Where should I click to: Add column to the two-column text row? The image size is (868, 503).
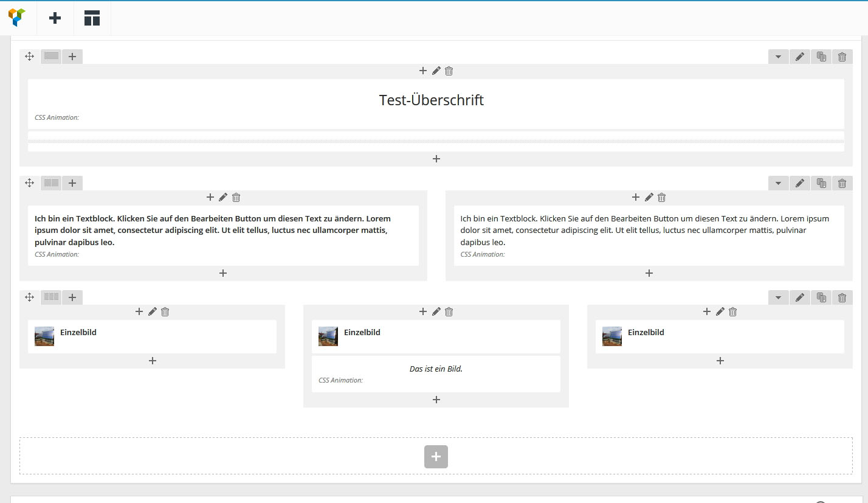[x=72, y=183]
